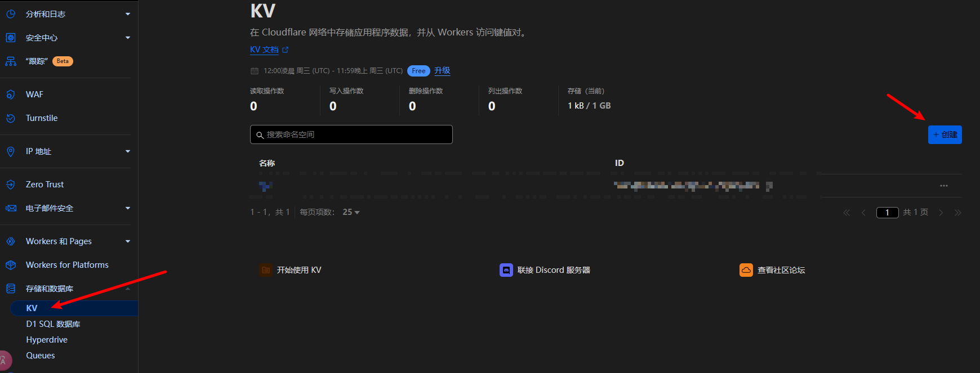Open Hyperdrive in the sidebar
Screen dimensions: 980x373
pos(47,340)
